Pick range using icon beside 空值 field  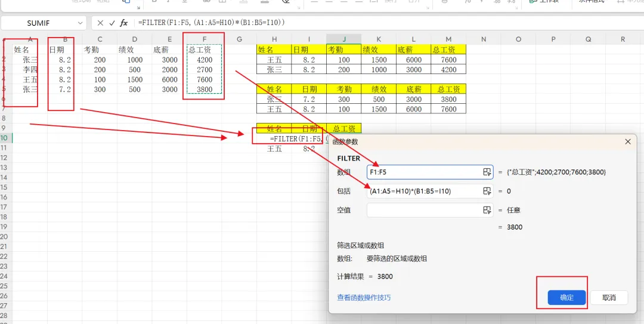(x=487, y=210)
